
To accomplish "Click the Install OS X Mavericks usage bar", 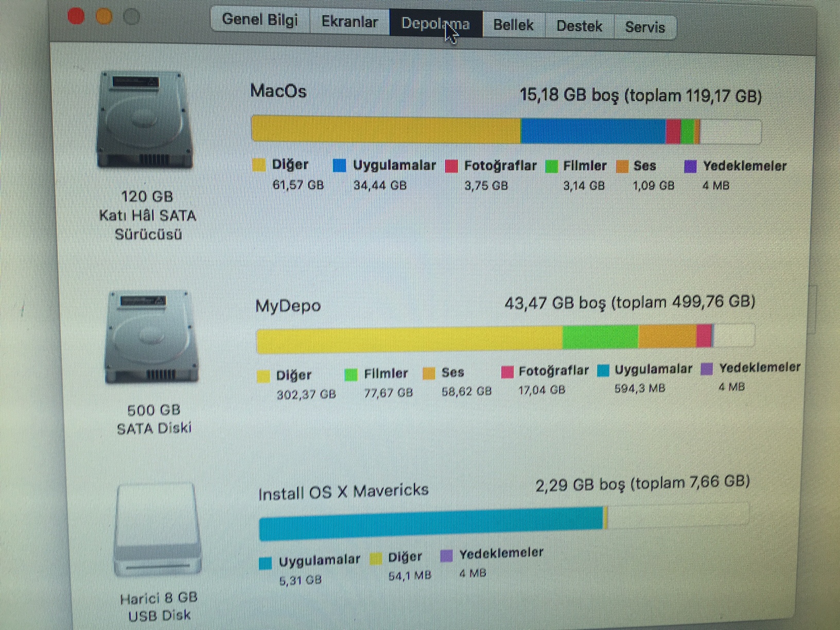I will pos(504,522).
